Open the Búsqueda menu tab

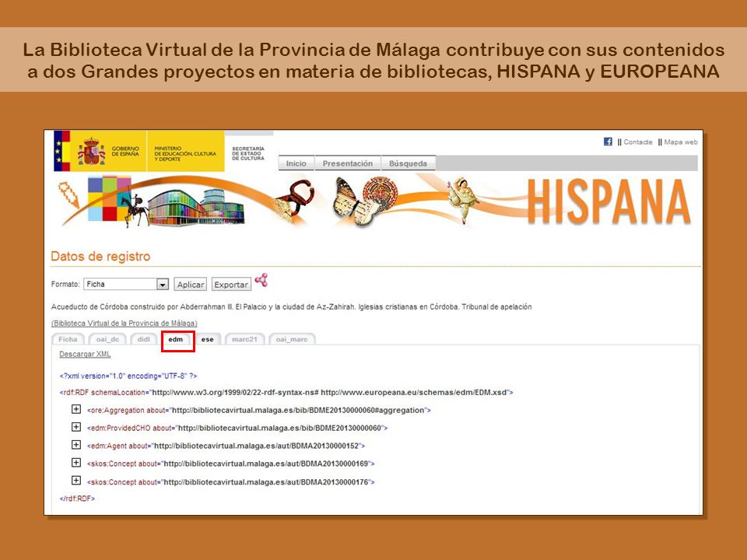(x=408, y=163)
